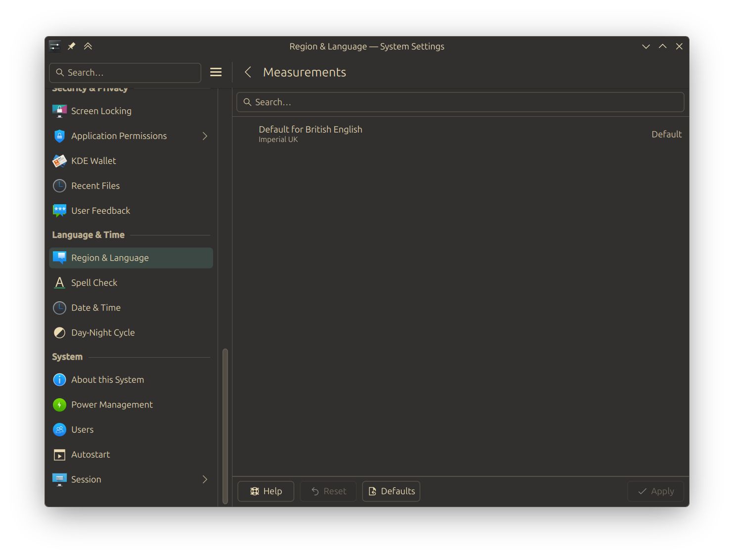Viewport: 734px width, 560px height.
Task: Open Power Management green icon
Action: (x=59, y=405)
